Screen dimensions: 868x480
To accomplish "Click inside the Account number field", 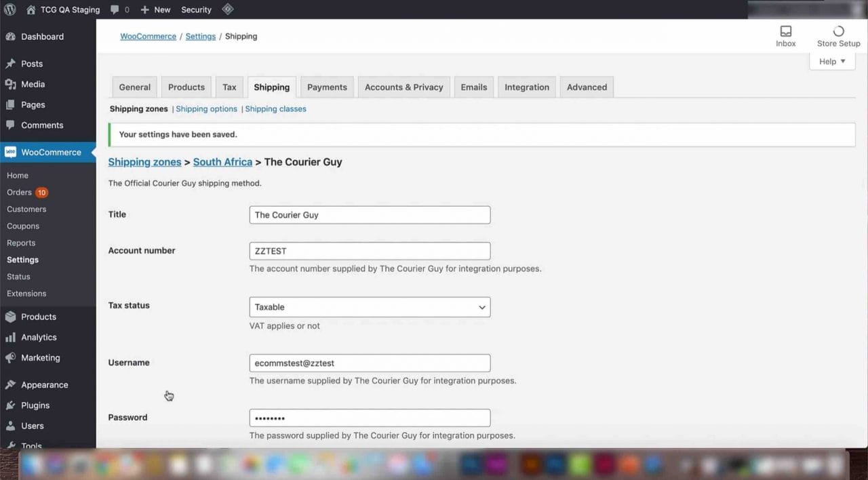I will (370, 251).
